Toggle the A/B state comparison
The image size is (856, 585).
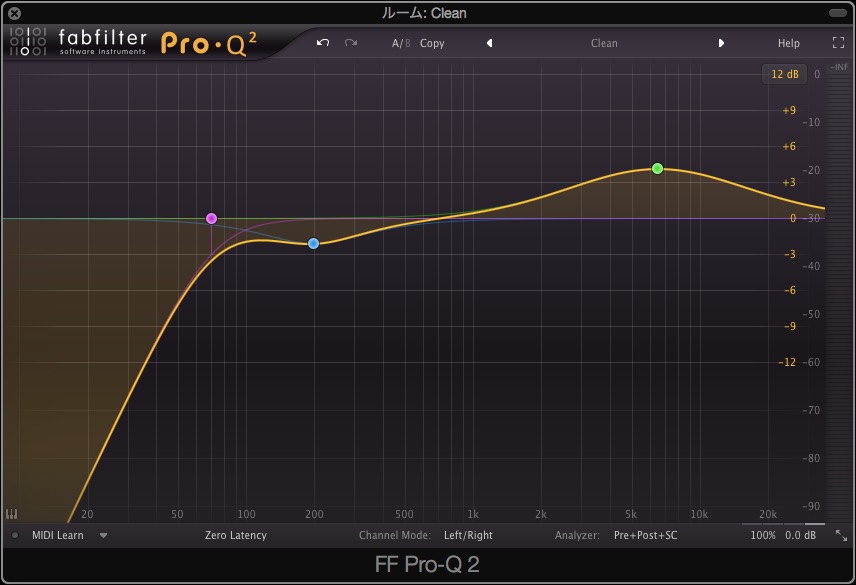coord(401,43)
